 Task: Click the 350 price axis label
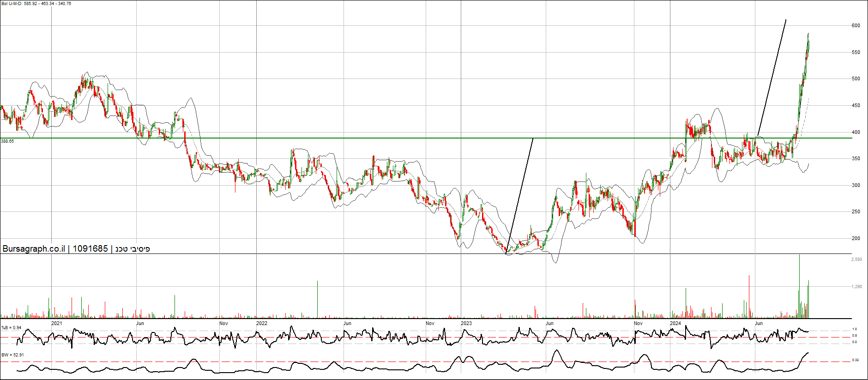pyautogui.click(x=856, y=159)
